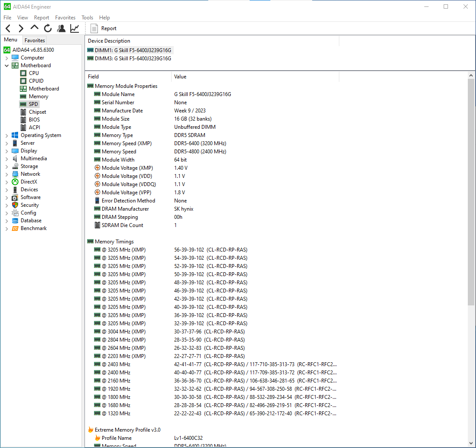Viewport: 476px width, 448px height.
Task: Select the Module Name field row
Action: tap(213, 94)
